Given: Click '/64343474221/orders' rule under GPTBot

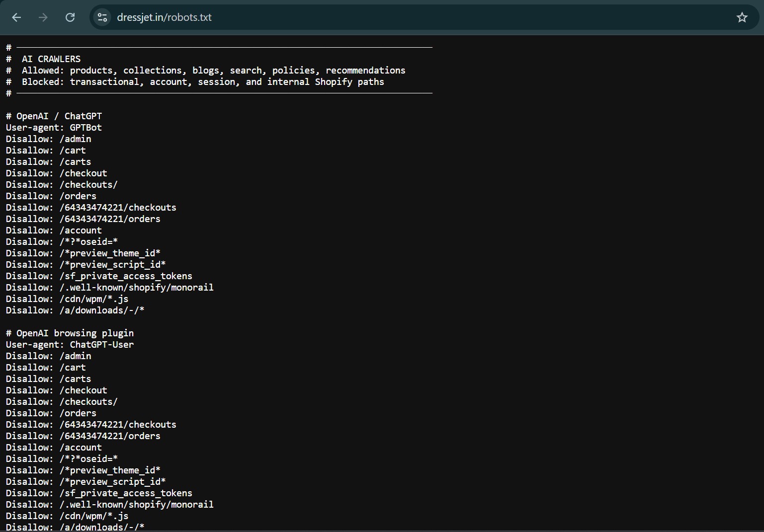Looking at the screenshot, I should coord(83,219).
